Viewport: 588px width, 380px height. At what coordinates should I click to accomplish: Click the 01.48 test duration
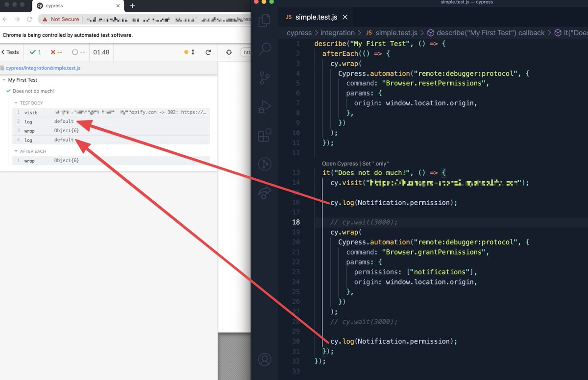click(101, 52)
